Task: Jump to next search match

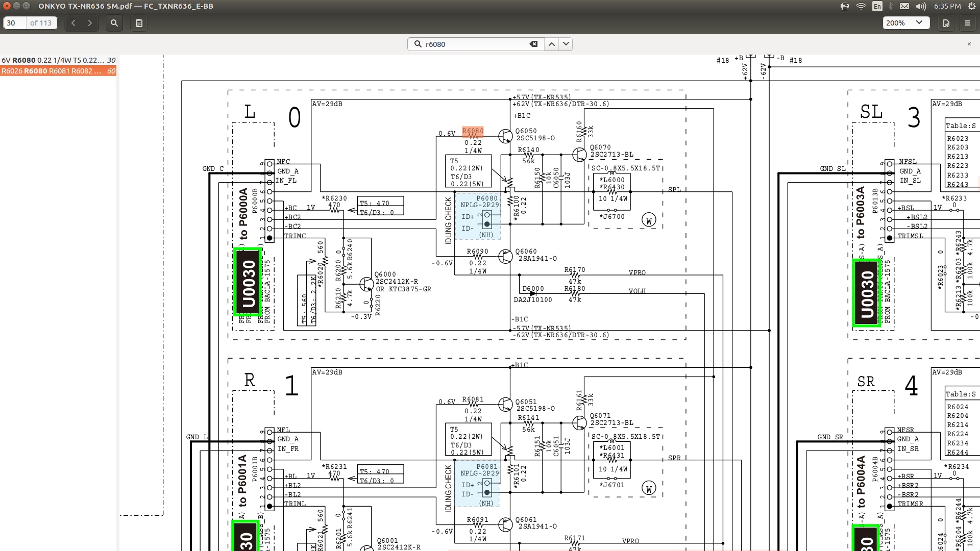Action: pyautogui.click(x=566, y=44)
